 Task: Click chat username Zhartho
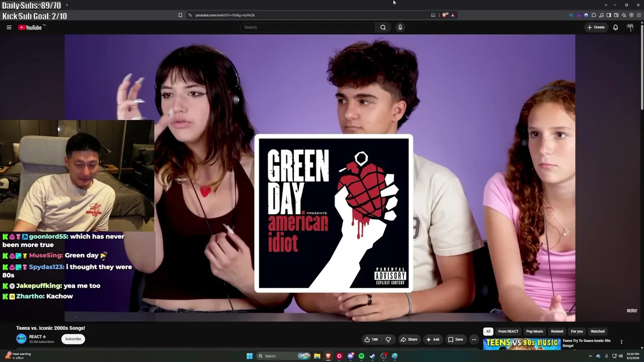30,296
